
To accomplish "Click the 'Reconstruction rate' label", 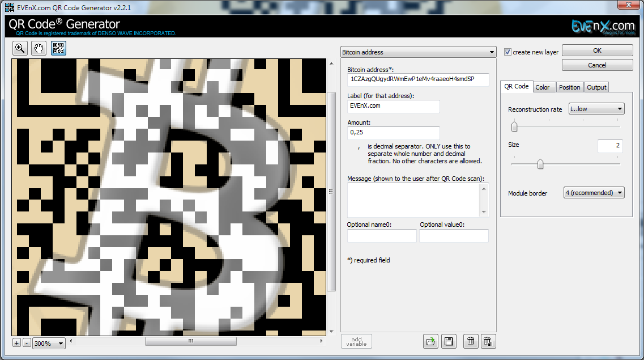I will [535, 109].
